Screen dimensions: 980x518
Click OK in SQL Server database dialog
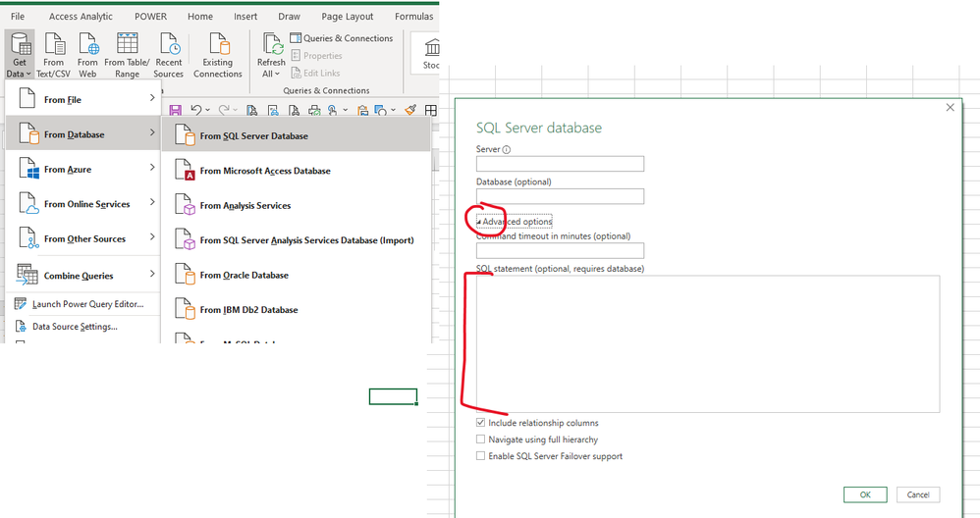point(865,494)
